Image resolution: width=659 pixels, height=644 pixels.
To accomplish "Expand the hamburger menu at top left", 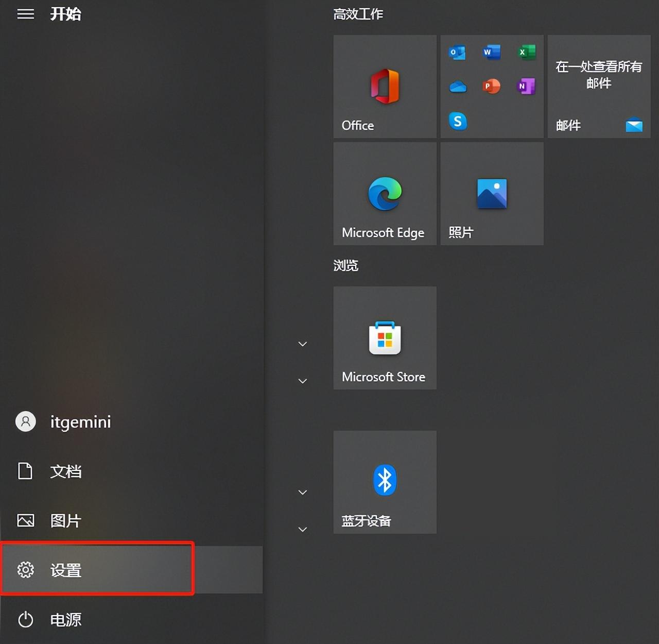I will coord(25,14).
